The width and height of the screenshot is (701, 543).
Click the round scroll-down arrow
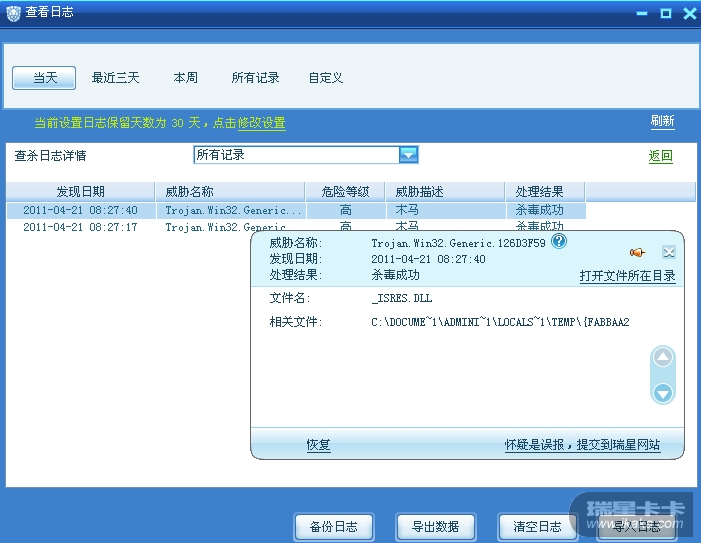click(x=663, y=393)
